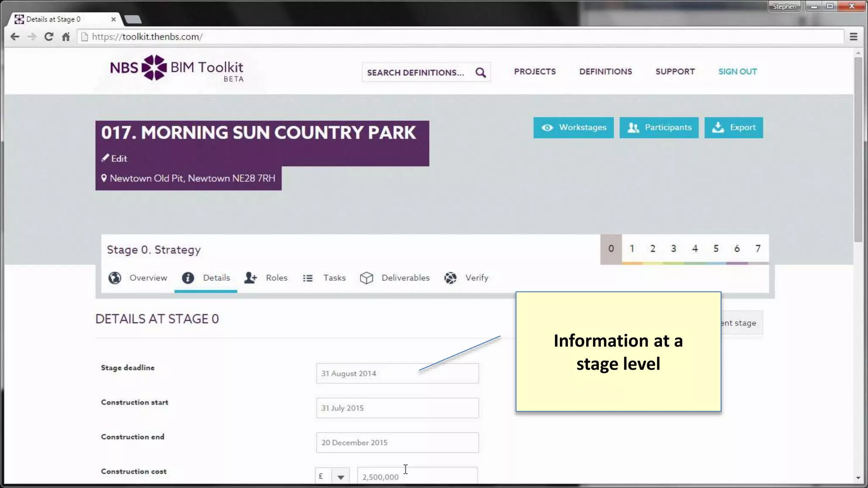
Task: Open the Tasks tab
Action: (324, 278)
